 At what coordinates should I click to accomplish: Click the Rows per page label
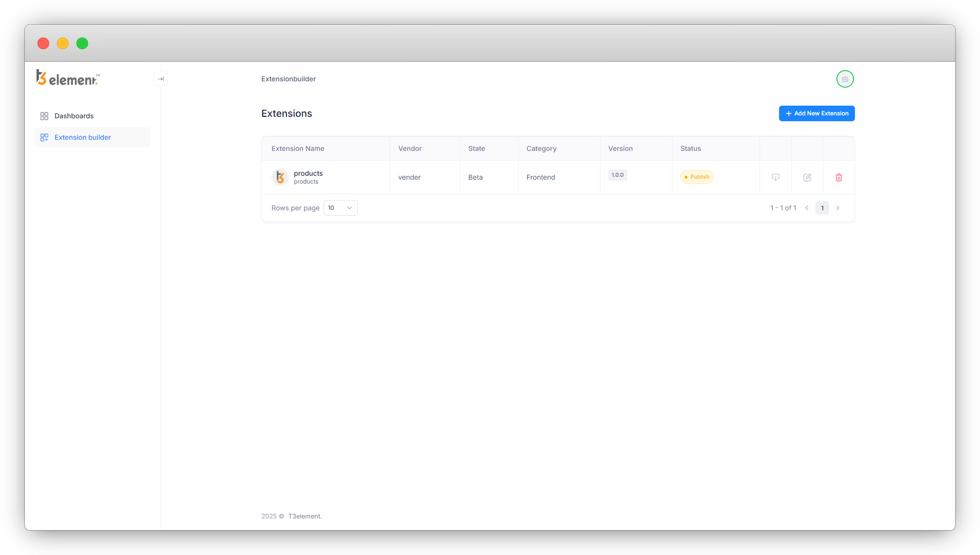(295, 208)
